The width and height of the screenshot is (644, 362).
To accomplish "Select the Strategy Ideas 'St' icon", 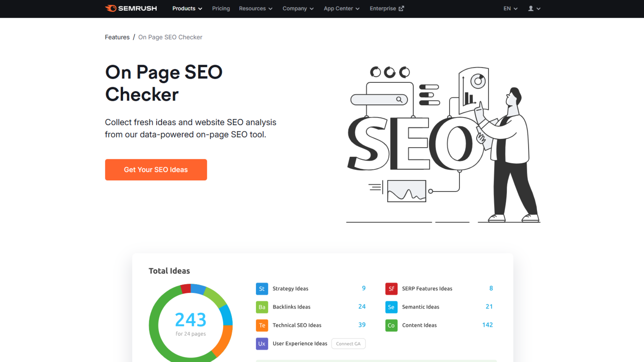I will click(x=262, y=289).
